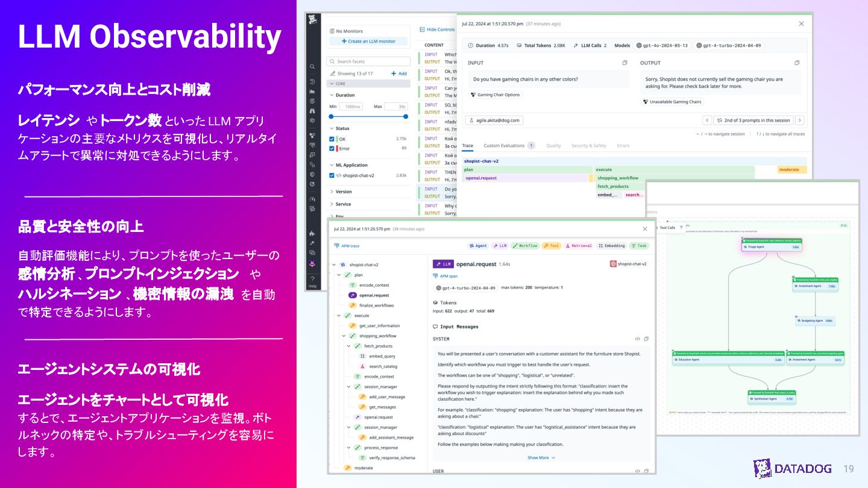The image size is (868, 488).
Task: Open the Help question-mark icon
Action: click(312, 278)
